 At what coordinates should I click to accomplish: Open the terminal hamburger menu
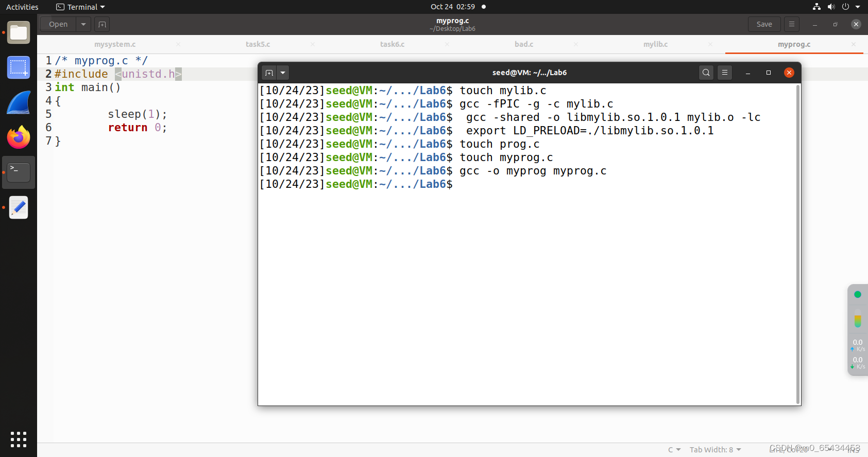725,73
